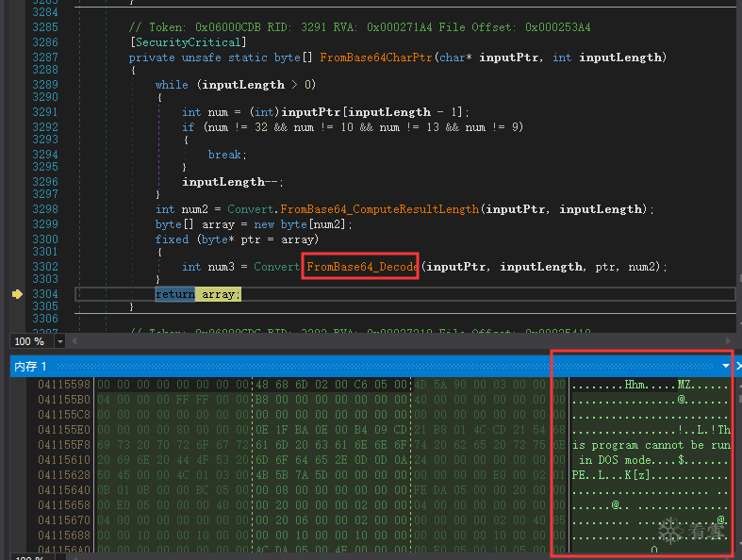Click line number 3302 in the gutter
Screen dimensions: 742x560
point(45,267)
